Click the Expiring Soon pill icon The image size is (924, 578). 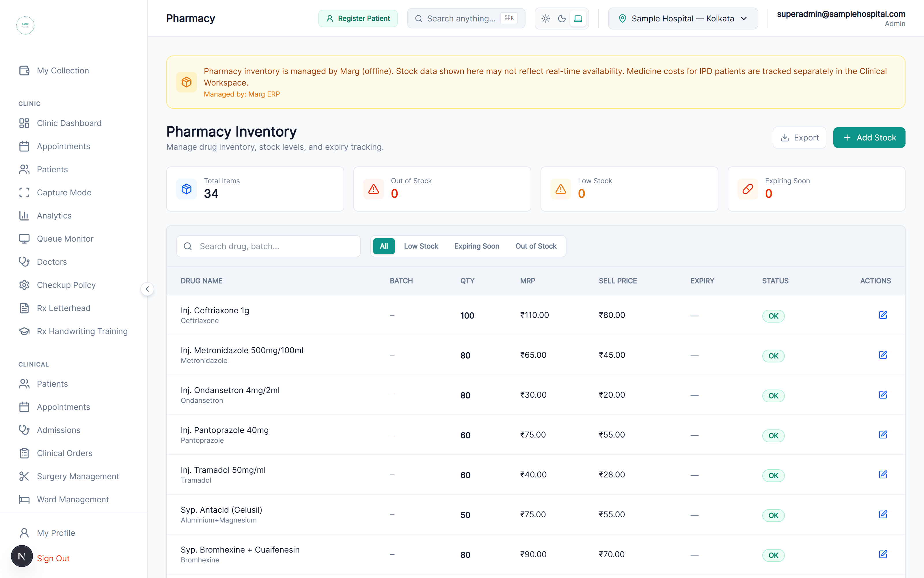pos(748,189)
